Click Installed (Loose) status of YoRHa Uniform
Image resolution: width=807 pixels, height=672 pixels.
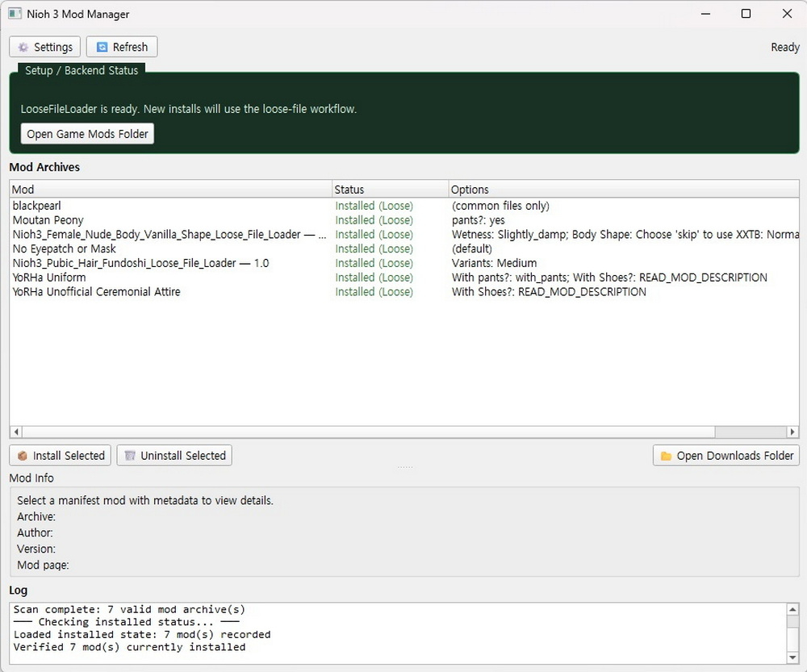pos(374,278)
